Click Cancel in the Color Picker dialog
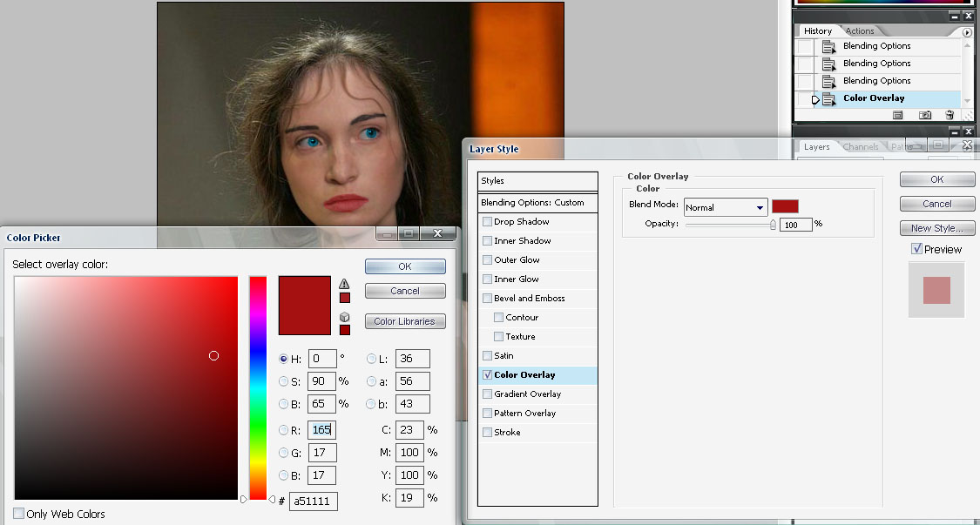Image resolution: width=980 pixels, height=525 pixels. (x=405, y=291)
